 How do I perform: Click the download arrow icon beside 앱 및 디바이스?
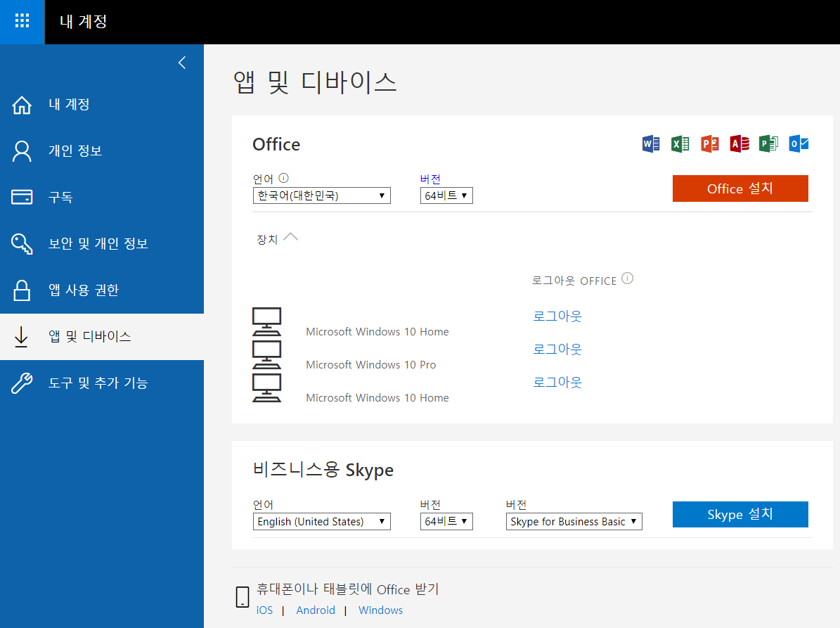[x=21, y=337]
